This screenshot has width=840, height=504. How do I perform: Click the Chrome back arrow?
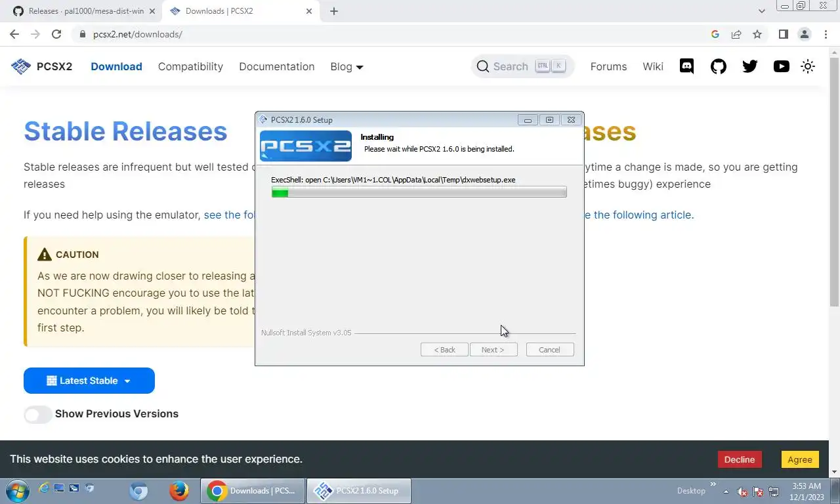(x=14, y=34)
